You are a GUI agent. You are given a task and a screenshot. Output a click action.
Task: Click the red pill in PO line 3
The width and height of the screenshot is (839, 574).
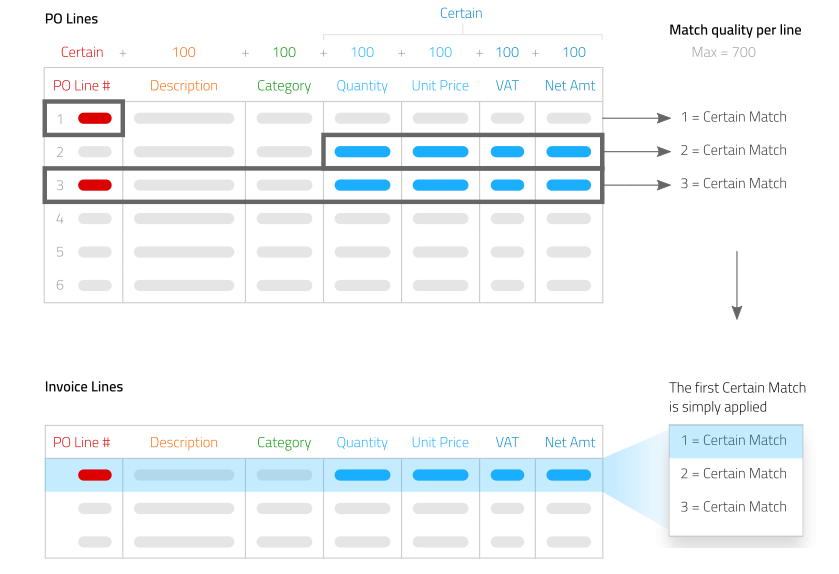[x=95, y=185]
